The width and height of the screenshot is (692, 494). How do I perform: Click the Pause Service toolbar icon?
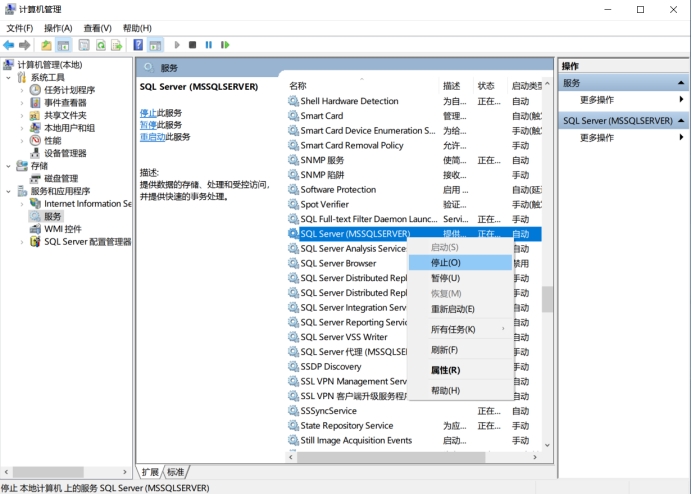click(x=209, y=45)
